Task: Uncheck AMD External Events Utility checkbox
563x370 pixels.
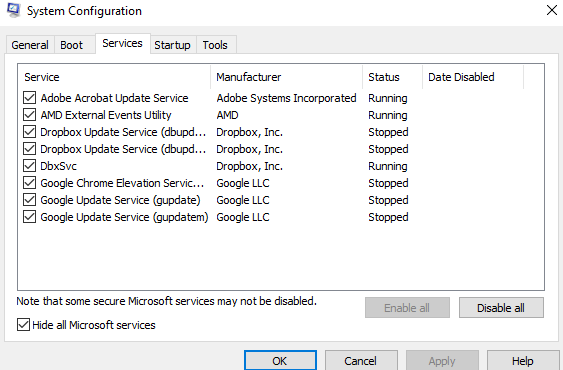Action: [x=29, y=115]
